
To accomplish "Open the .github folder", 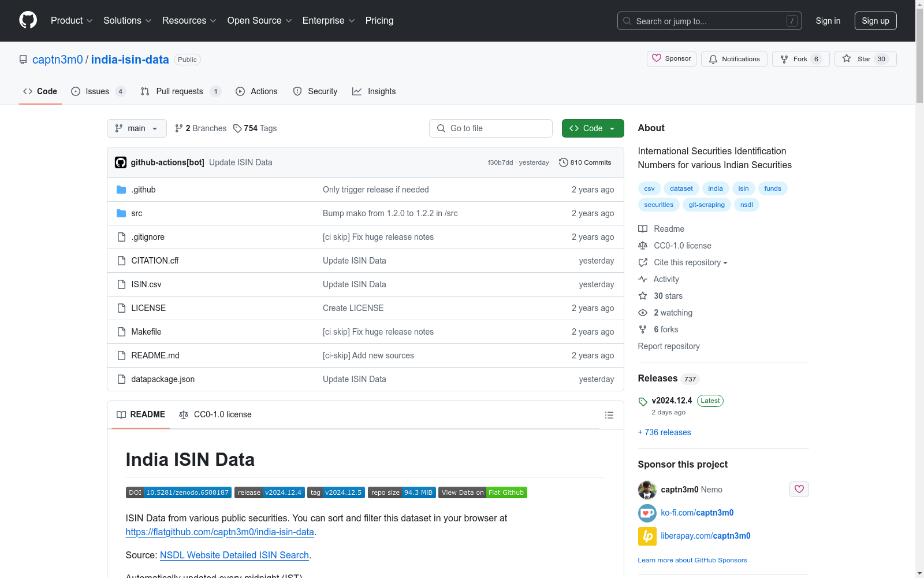I will click(x=143, y=190).
